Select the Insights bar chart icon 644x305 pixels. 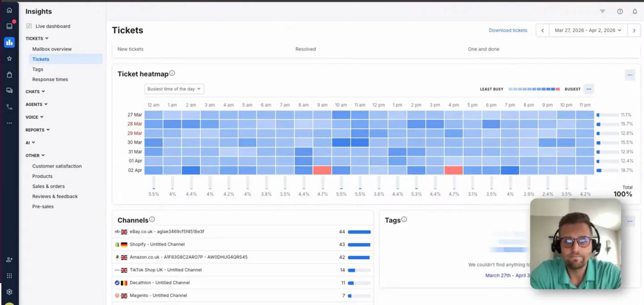(x=9, y=42)
